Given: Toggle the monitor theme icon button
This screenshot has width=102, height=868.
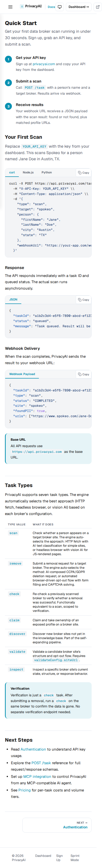Looking at the screenshot, I should pyautogui.click(x=60, y=7).
